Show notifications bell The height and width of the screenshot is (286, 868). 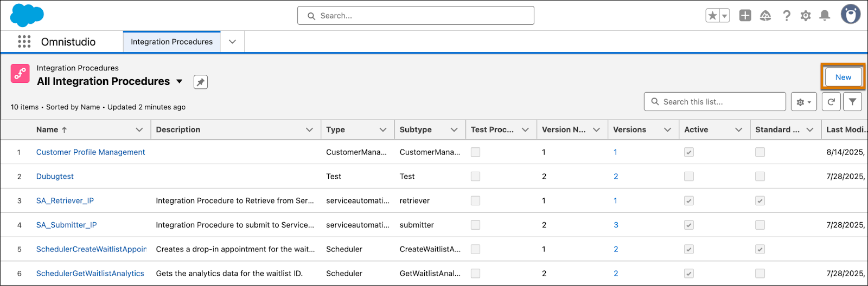pyautogui.click(x=825, y=16)
